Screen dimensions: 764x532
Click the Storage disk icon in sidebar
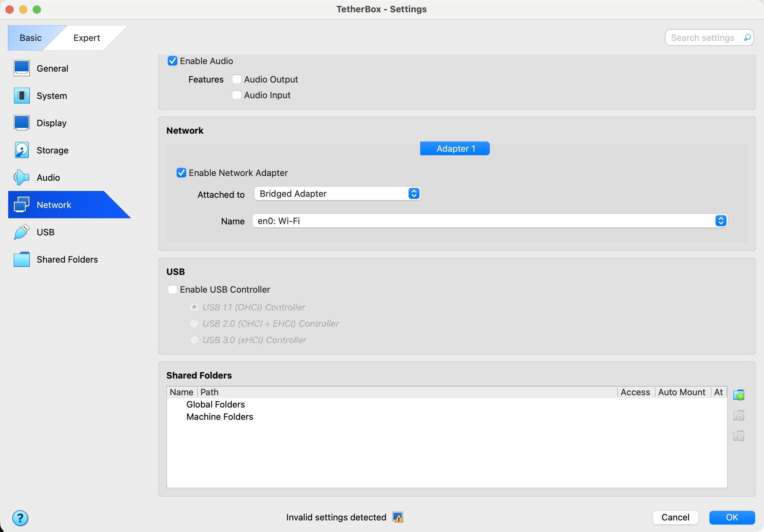click(22, 150)
